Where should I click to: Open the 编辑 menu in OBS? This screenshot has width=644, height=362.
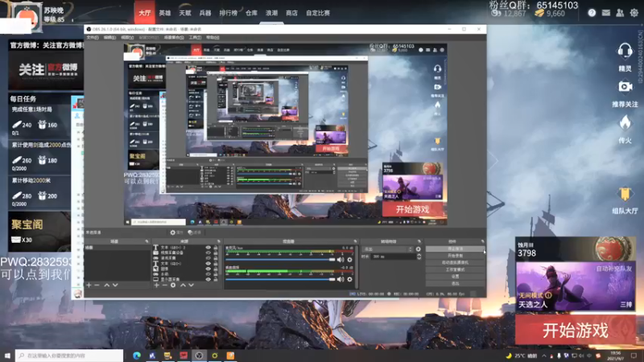[x=109, y=37]
